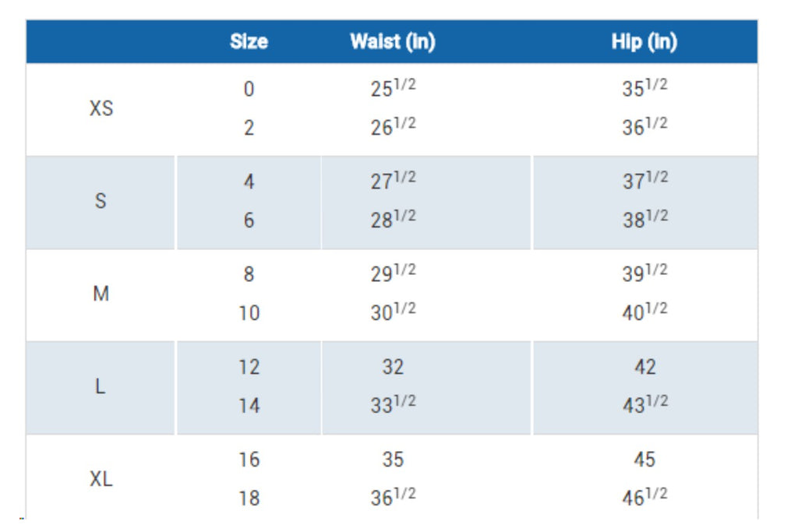The image size is (798, 532).
Task: Click the "Hip (in)" column header
Action: 644,42
